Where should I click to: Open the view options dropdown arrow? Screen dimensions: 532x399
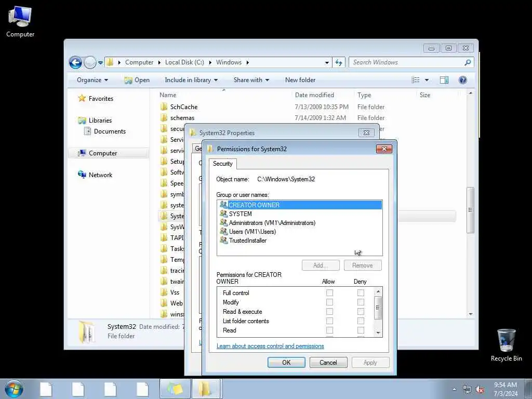tap(427, 80)
